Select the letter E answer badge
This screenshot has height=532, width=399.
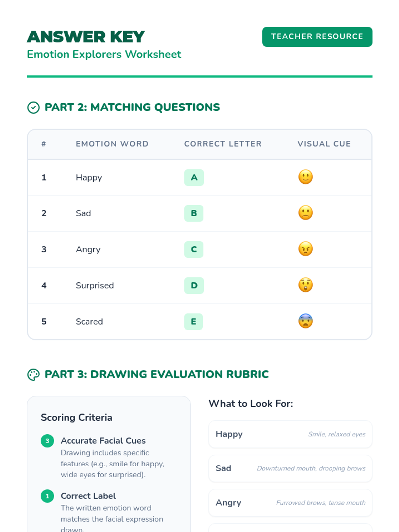pyautogui.click(x=194, y=322)
